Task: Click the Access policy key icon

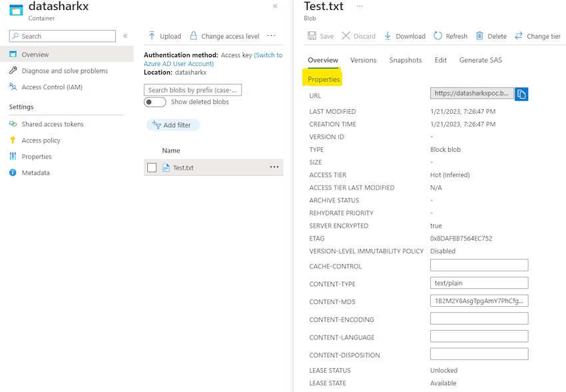Action: point(13,140)
